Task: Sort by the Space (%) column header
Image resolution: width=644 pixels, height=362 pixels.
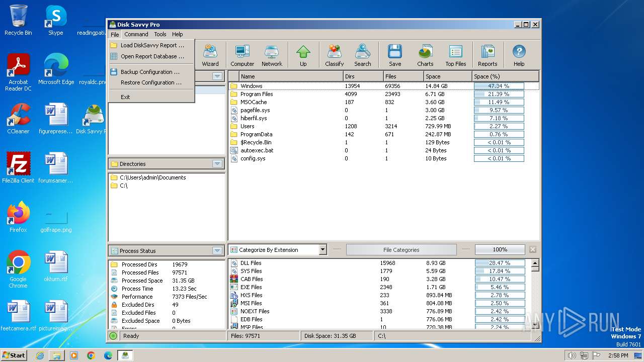Action: tap(506, 76)
